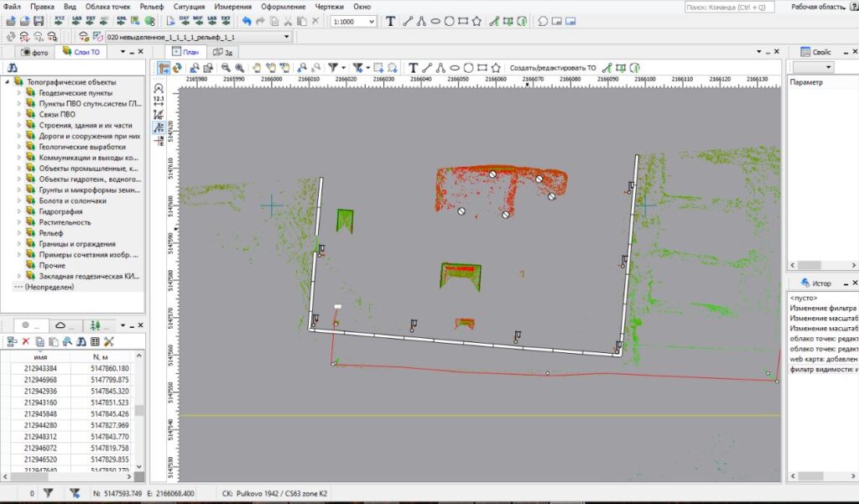This screenshot has height=504, width=859.
Task: Click the red X Delete icon above points table
Action: 26,341
